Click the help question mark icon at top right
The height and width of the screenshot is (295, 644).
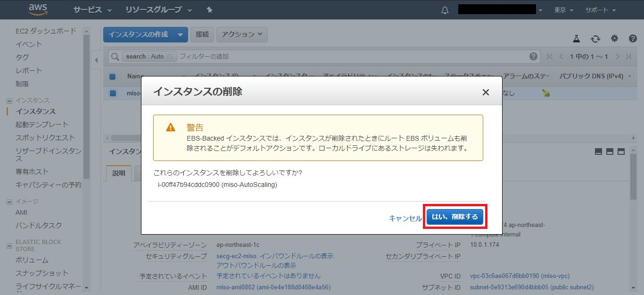633,39
